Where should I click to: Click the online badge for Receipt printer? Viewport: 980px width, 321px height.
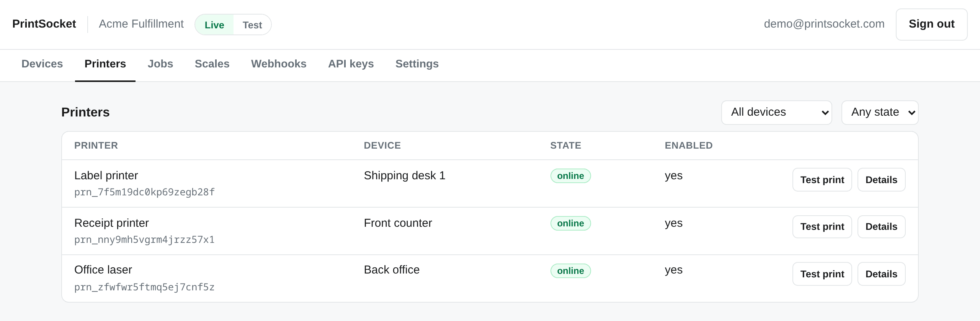pos(570,223)
